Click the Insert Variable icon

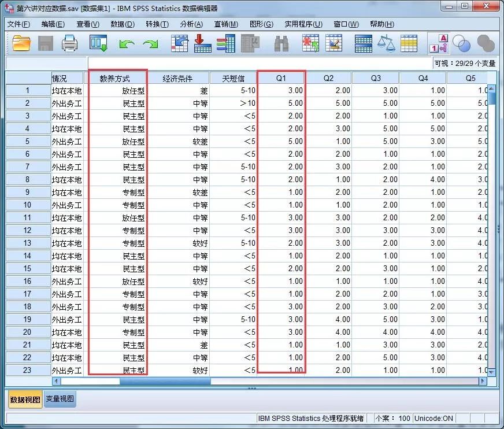333,43
